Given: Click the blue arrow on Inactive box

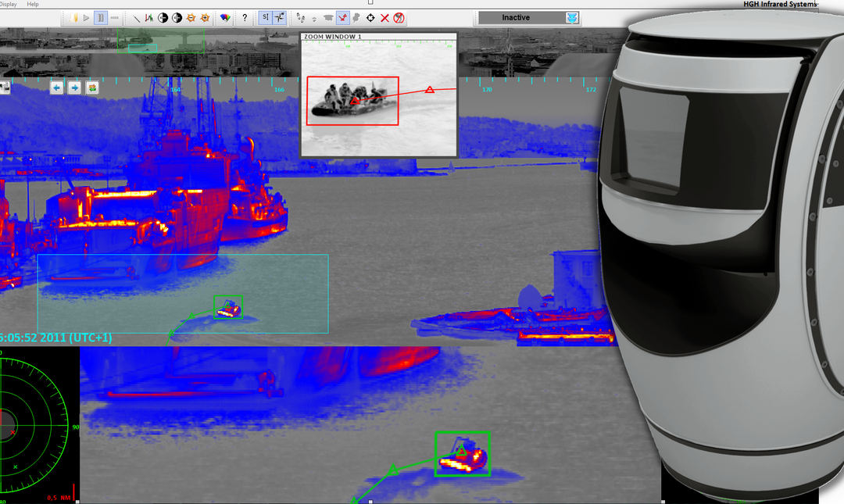Looking at the screenshot, I should pyautogui.click(x=571, y=18).
